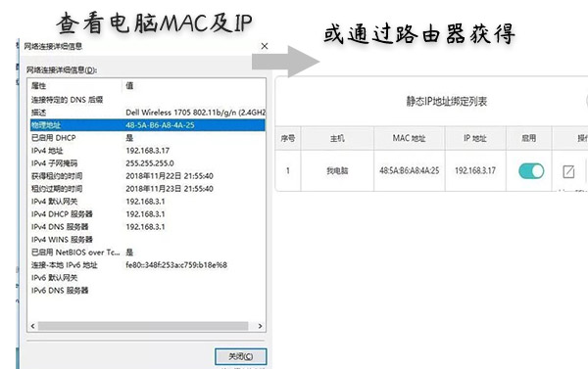
Task: Select the 描述 property row
Action: point(147,113)
